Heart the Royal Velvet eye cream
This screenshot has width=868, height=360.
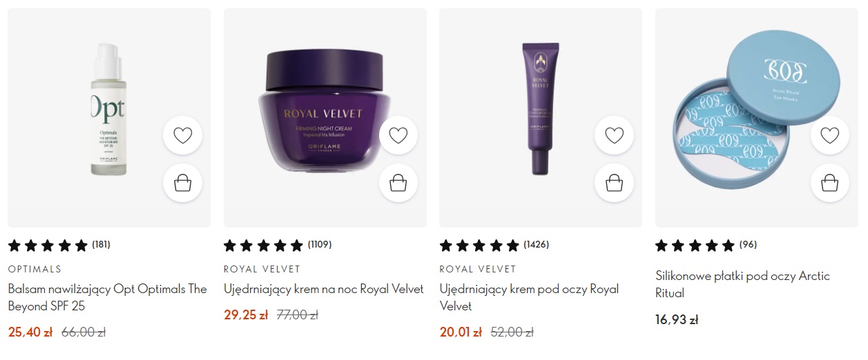[x=614, y=135]
